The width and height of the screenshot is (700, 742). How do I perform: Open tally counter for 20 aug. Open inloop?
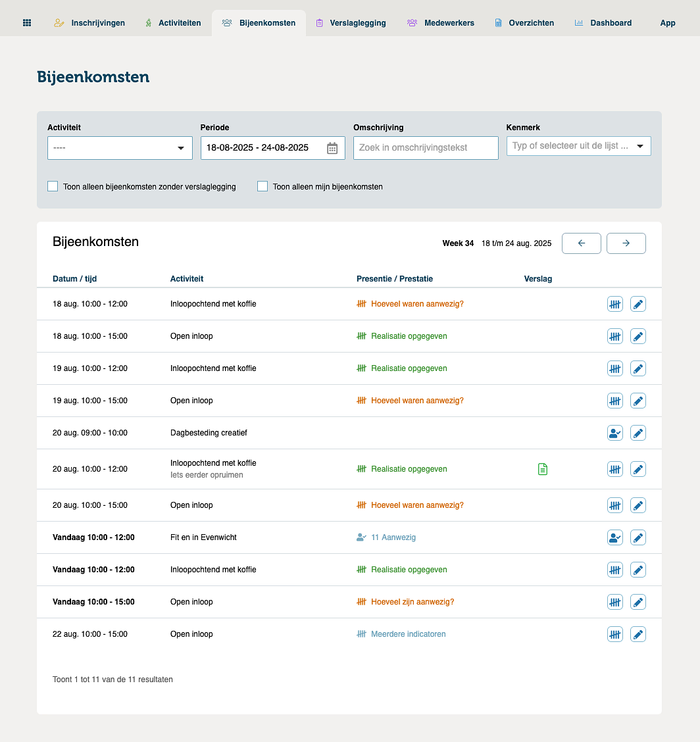tap(615, 505)
